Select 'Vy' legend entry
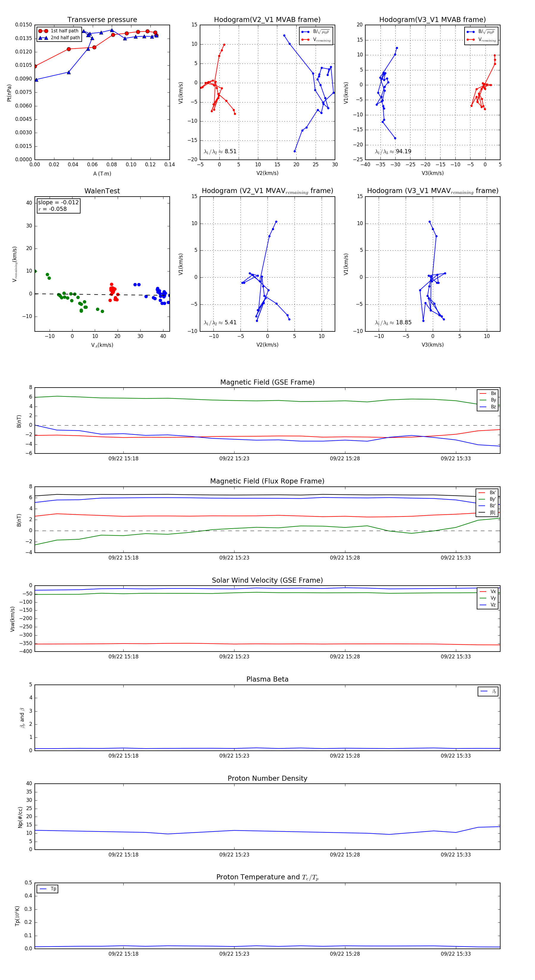 click(488, 598)
